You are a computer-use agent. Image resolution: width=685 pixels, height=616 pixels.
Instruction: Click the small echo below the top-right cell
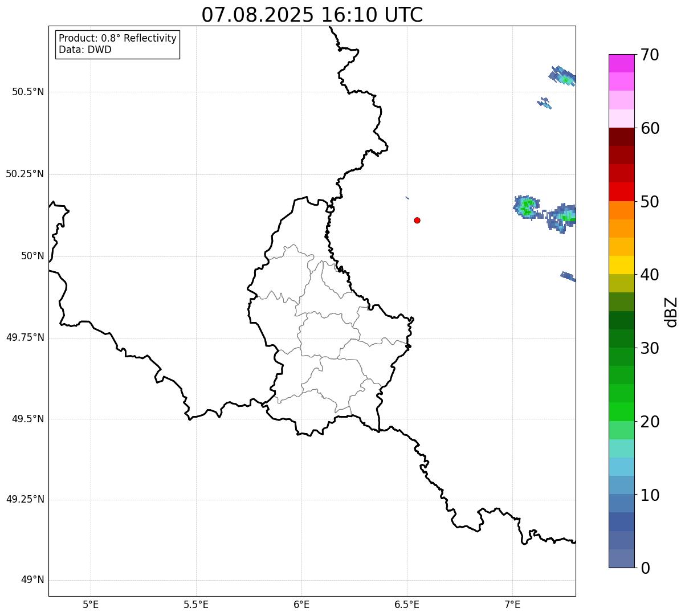coord(544,103)
